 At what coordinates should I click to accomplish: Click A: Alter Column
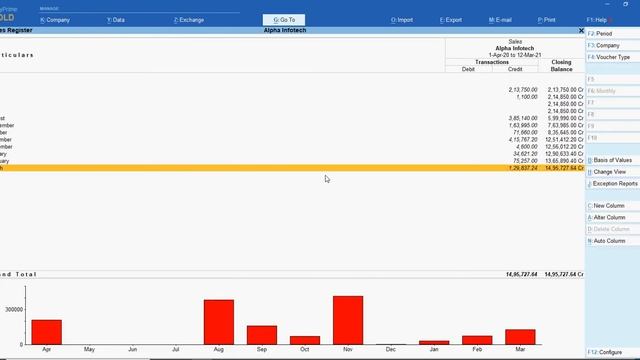[613, 218]
